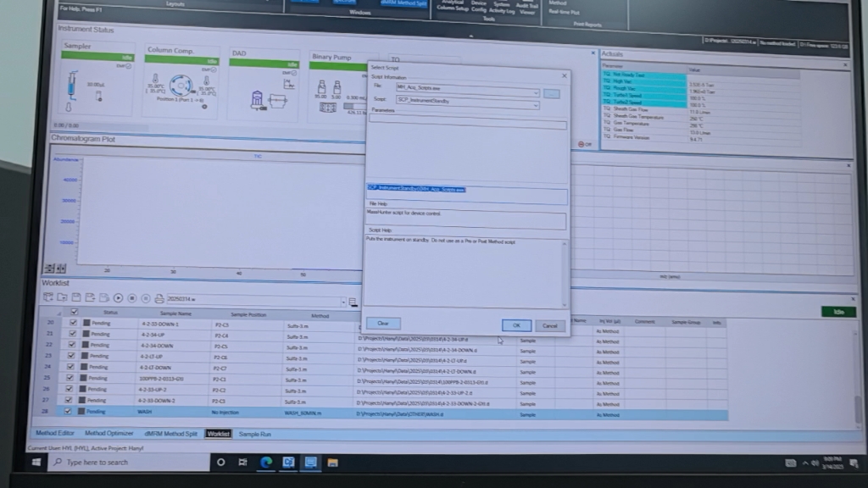Click the right thermometer in Column Comp.
The height and width of the screenshot is (488, 868).
(207, 80)
